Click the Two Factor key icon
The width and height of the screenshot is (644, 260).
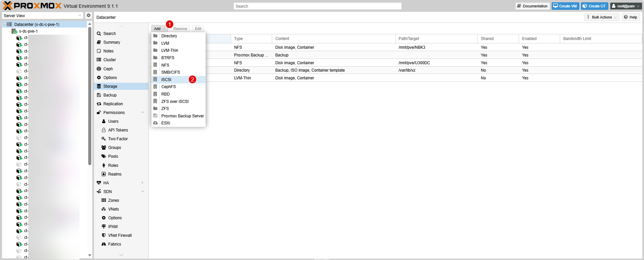[x=104, y=139]
